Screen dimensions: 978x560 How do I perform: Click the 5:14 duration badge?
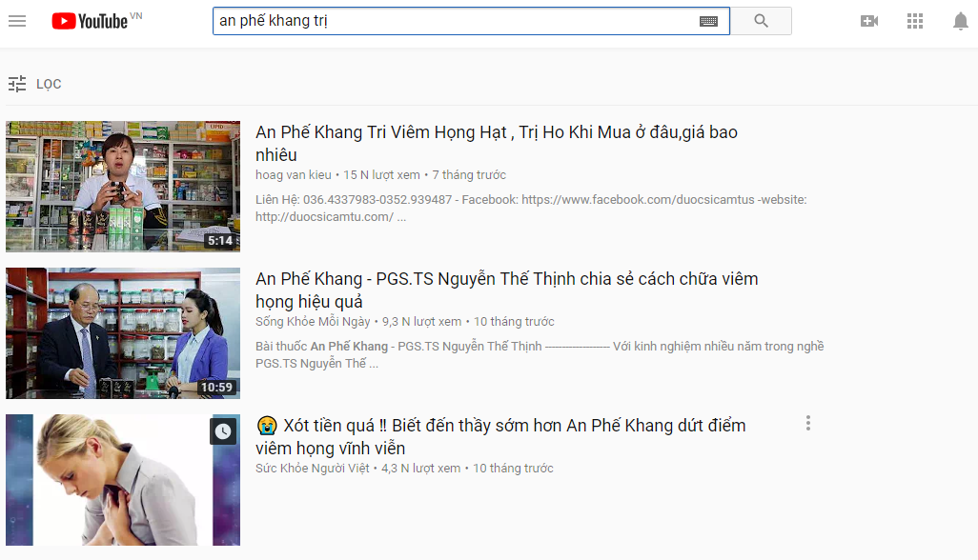[x=220, y=240]
